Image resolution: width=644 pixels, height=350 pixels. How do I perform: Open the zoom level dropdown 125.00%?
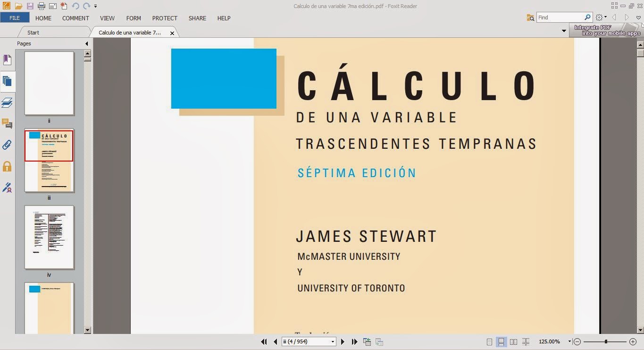569,341
